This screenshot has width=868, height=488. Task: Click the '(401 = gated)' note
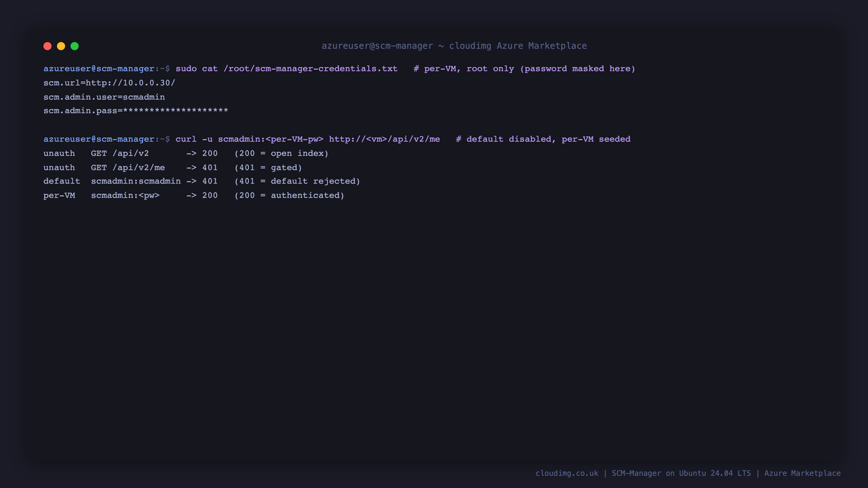pyautogui.click(x=268, y=167)
